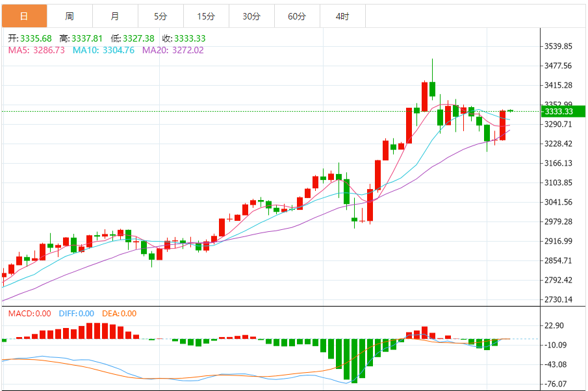
Task: Click the -43.08 MACD axis label
Action: tap(556, 364)
